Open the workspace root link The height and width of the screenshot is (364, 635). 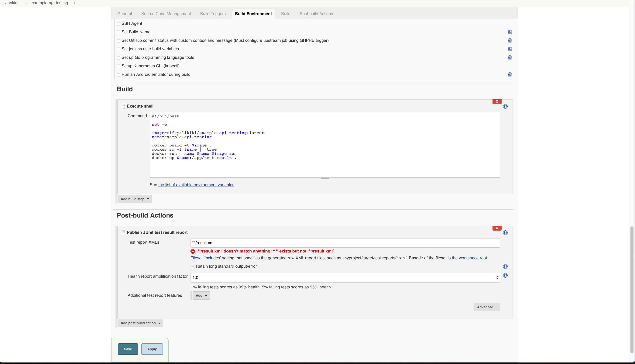pos(469,258)
